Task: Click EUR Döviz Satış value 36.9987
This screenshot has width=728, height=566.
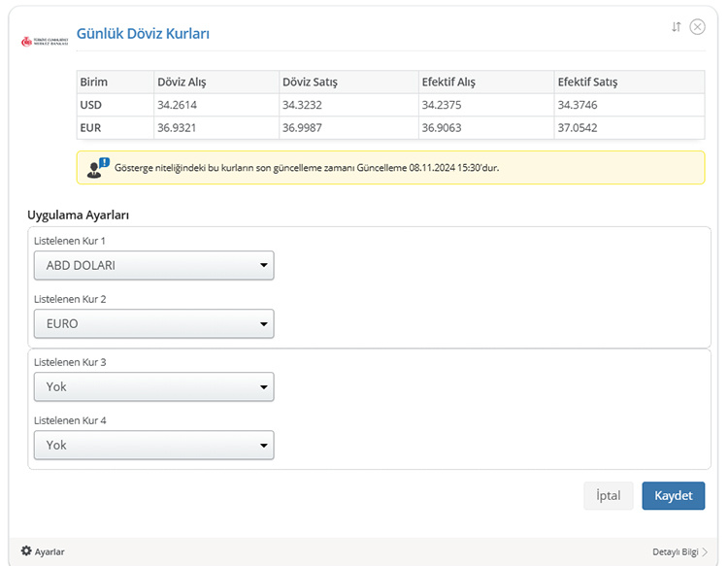Action: tap(302, 128)
